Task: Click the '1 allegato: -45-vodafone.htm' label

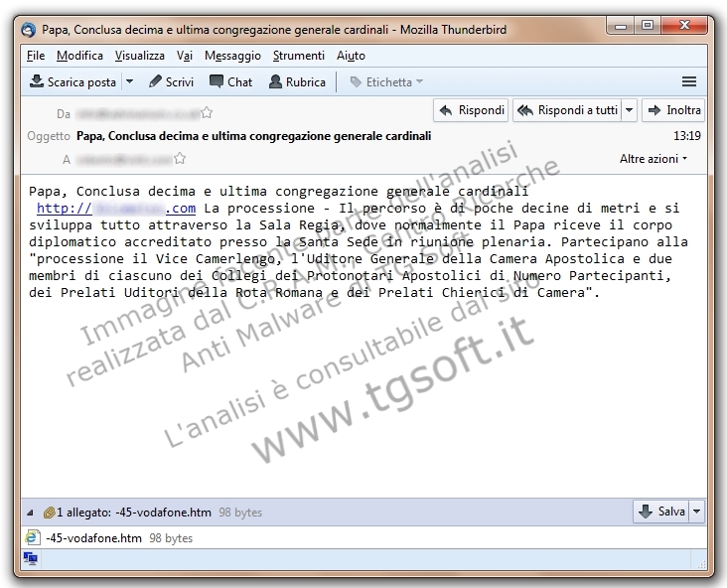Action: [134, 513]
